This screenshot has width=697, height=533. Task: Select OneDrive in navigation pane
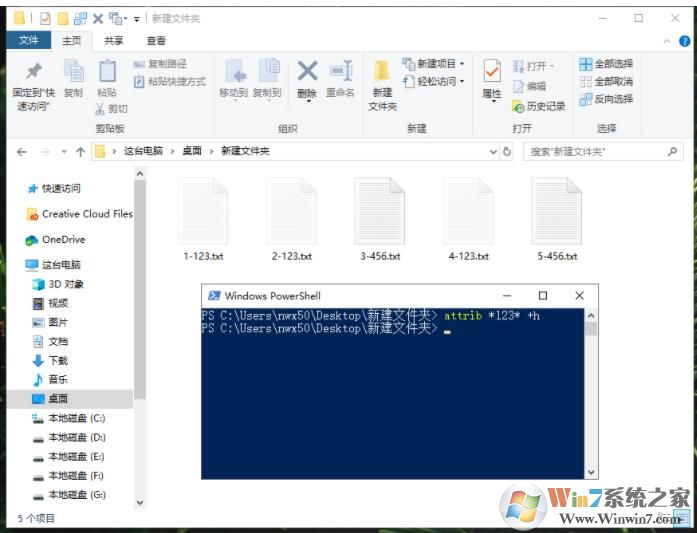pyautogui.click(x=62, y=239)
